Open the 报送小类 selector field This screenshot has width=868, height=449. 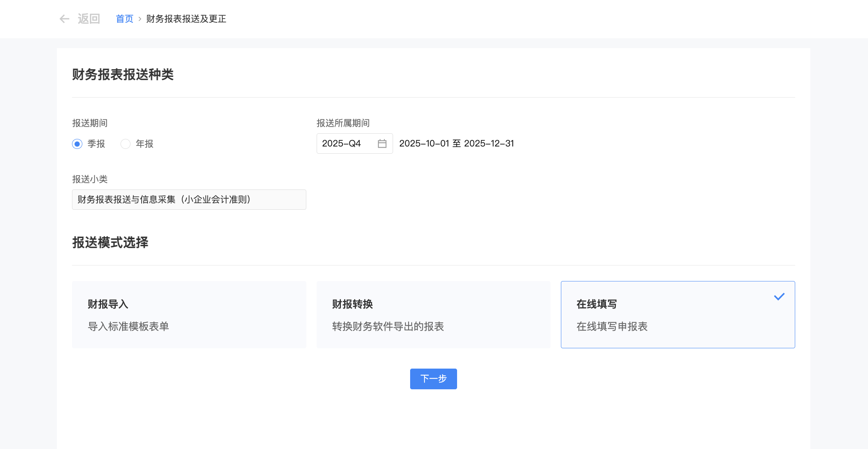click(x=189, y=199)
